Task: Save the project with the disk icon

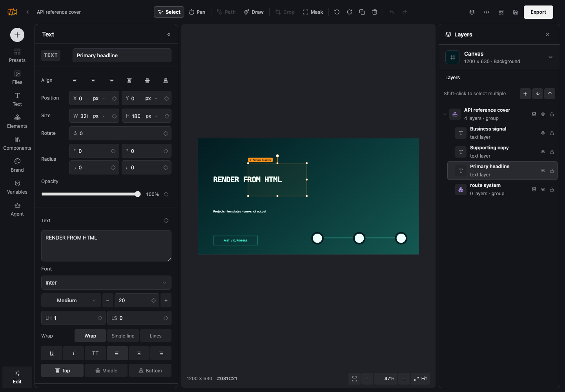Action: [516, 12]
